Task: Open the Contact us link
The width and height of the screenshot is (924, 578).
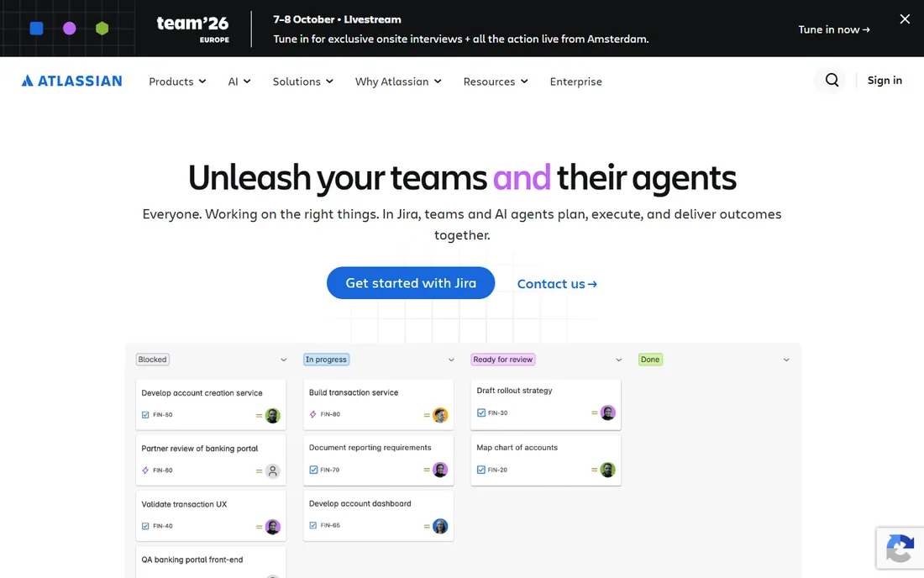Action: click(x=557, y=284)
